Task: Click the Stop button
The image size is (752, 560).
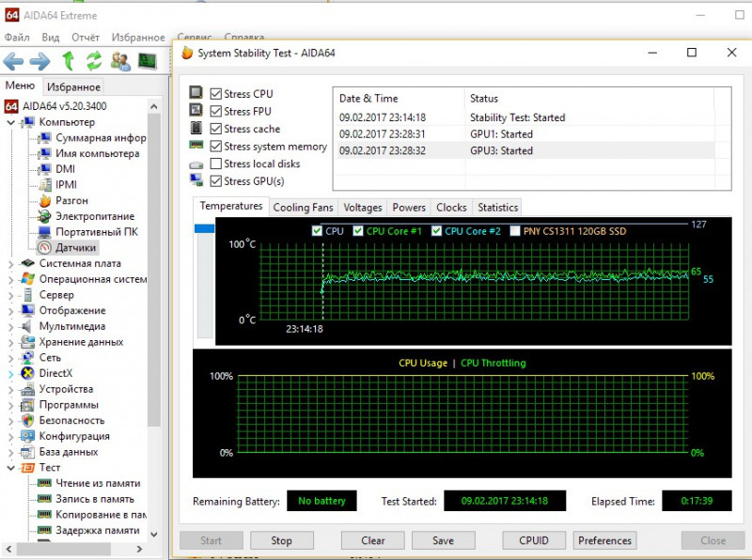Action: pos(281,540)
